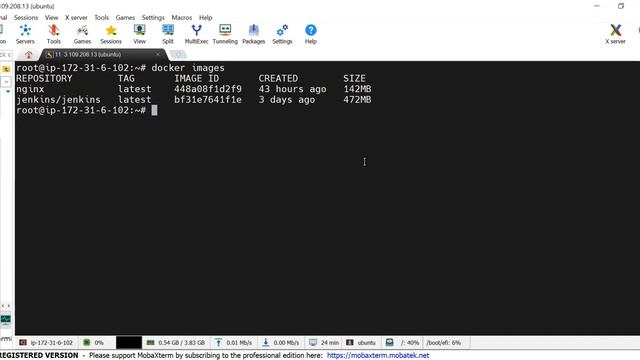Screen dimensions: 640x360
Task: Restore the window using title bar button
Action: (621, 6)
